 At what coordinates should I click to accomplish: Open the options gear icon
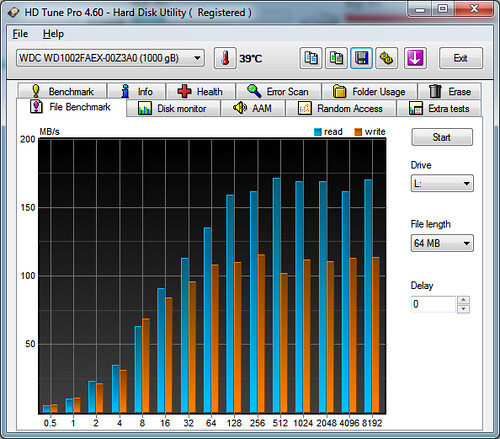tap(387, 58)
